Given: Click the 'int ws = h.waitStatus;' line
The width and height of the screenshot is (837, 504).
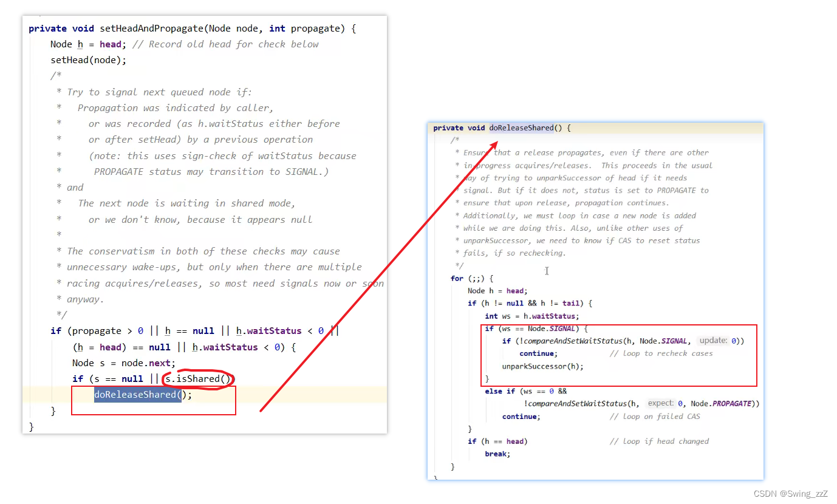Looking at the screenshot, I should [x=532, y=316].
